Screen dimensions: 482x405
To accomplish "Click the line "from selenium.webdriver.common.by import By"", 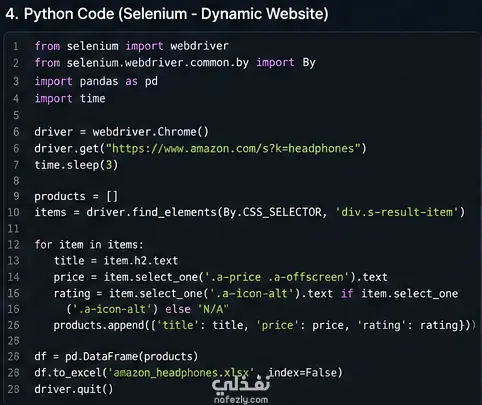I will (x=175, y=63).
